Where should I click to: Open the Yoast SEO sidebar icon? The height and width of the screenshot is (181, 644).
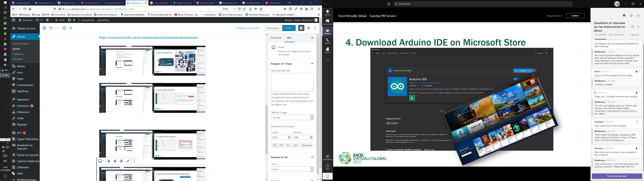[309, 28]
